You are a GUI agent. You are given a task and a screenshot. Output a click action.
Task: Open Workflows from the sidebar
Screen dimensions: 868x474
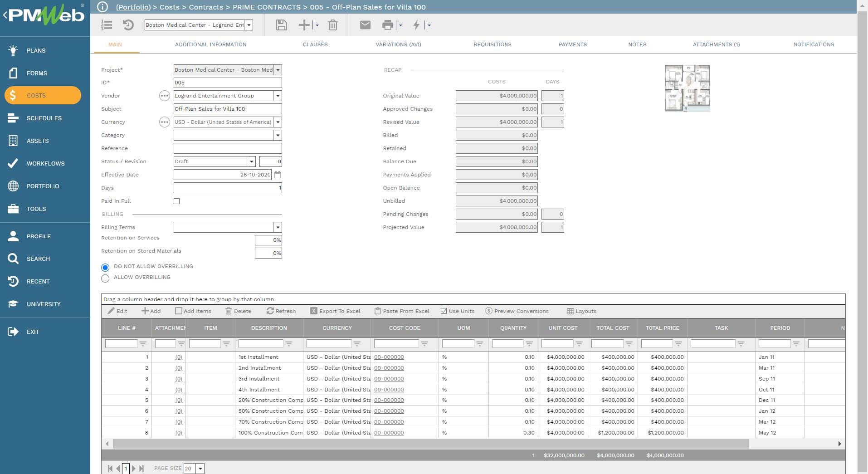coord(45,163)
